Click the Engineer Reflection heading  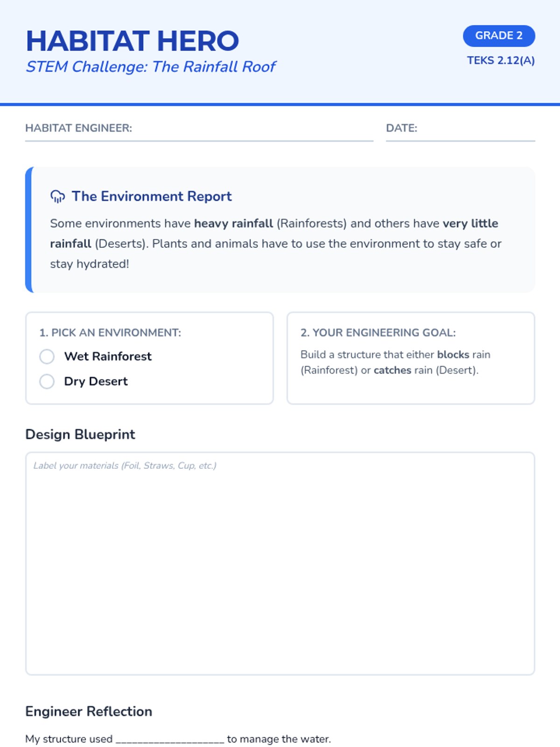point(89,712)
